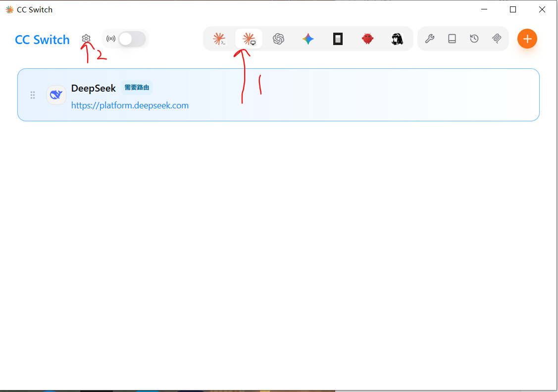Screen dimensions: 558x392
Task: Click the DeepSeek whale logo
Action: (x=56, y=95)
